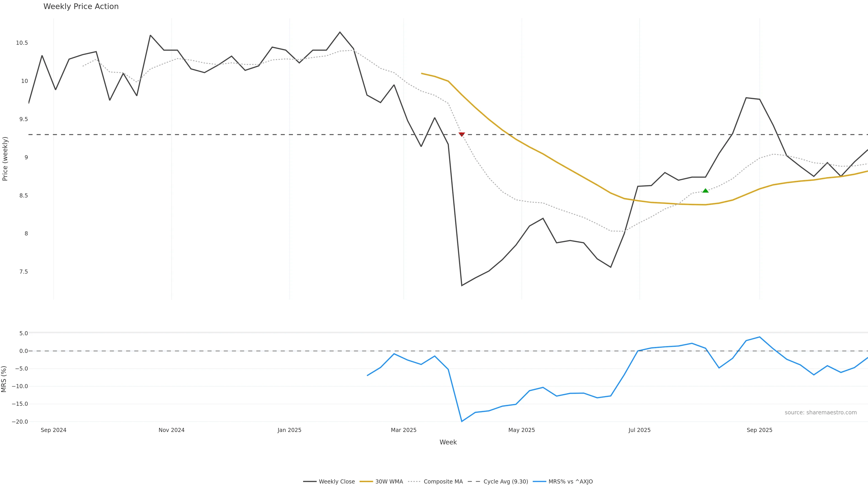Screen dimensions: 868x488
Task: Click the Jul 2025 x-axis tick label
Action: coord(639,430)
